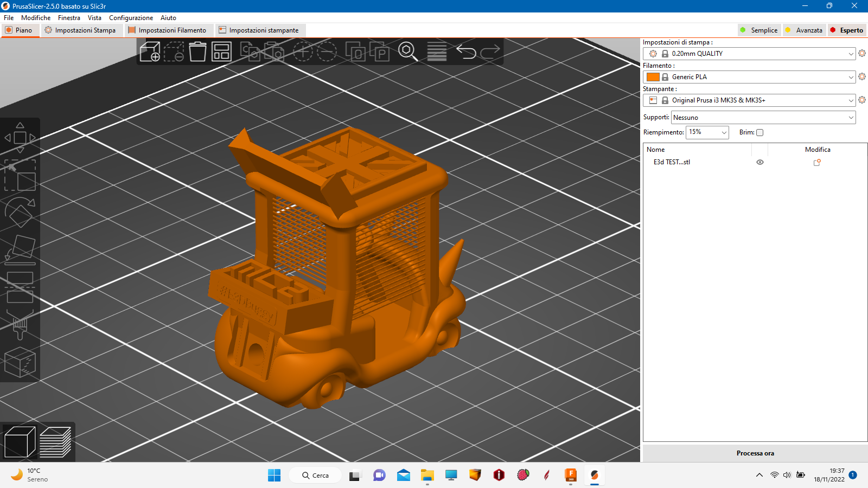Select E3d TEST stl in object list
This screenshot has height=488, width=868.
[x=672, y=162]
